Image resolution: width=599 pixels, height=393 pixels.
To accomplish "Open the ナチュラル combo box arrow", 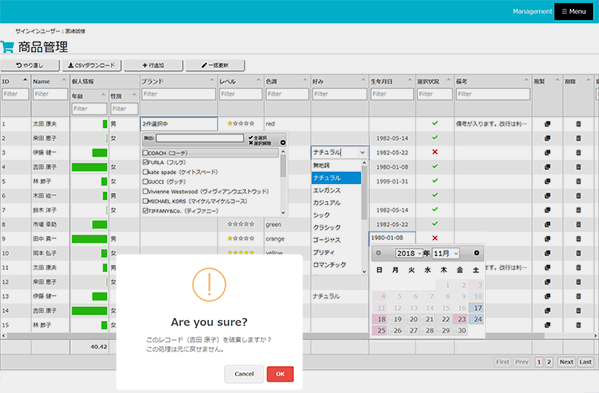I will point(362,152).
